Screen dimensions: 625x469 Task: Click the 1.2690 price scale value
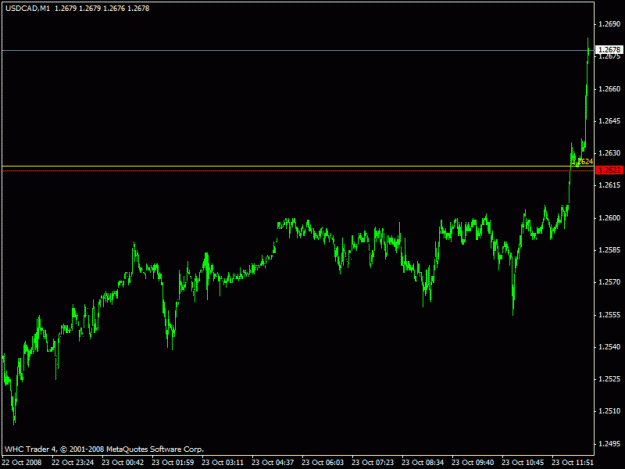pos(609,24)
